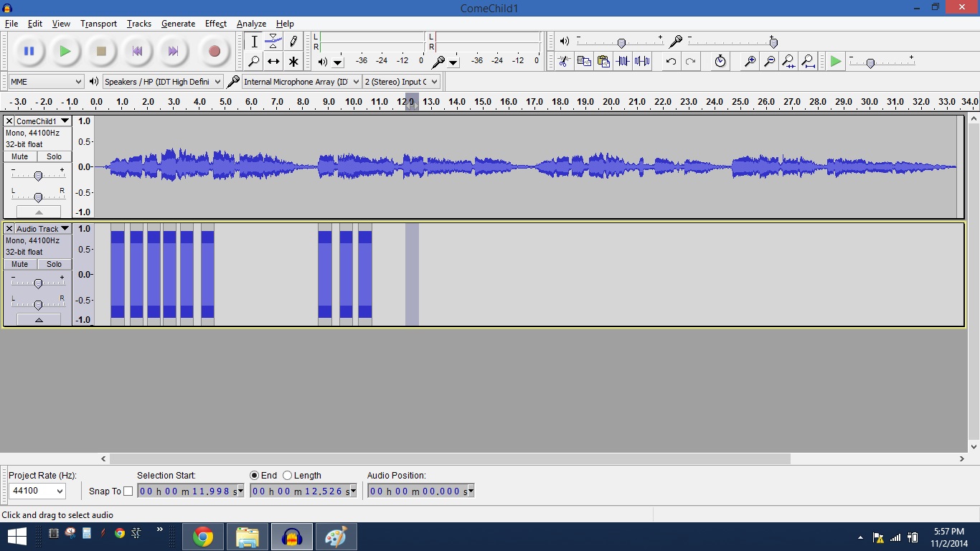Click the Zoom Out magnifier button
The width and height of the screenshot is (980, 551).
769,62
